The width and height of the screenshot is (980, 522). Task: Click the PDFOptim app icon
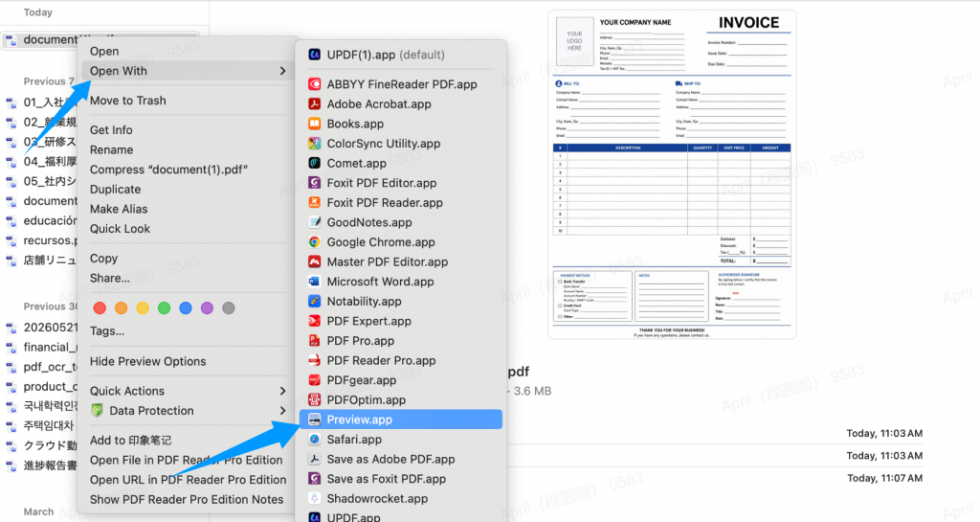pyautogui.click(x=314, y=400)
